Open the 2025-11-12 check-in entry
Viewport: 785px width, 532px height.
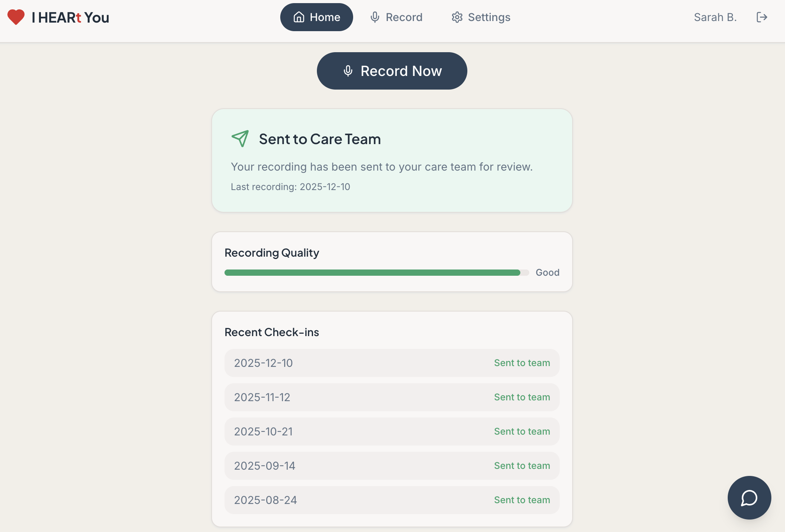[x=392, y=397]
